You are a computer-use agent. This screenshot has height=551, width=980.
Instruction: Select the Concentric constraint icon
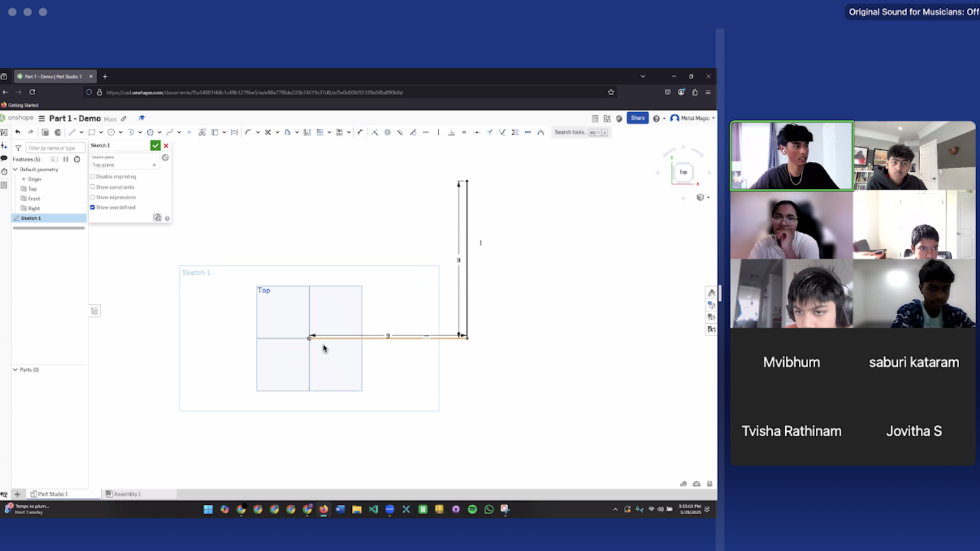[387, 132]
